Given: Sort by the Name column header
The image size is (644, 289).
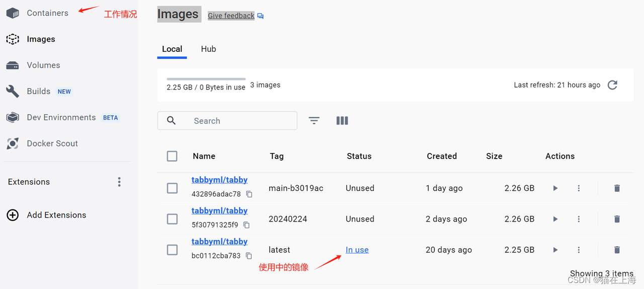Looking at the screenshot, I should click(204, 156).
